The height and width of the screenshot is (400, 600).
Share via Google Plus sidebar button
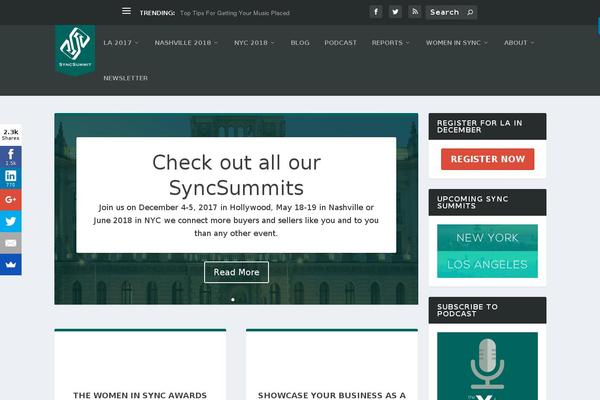(11, 199)
